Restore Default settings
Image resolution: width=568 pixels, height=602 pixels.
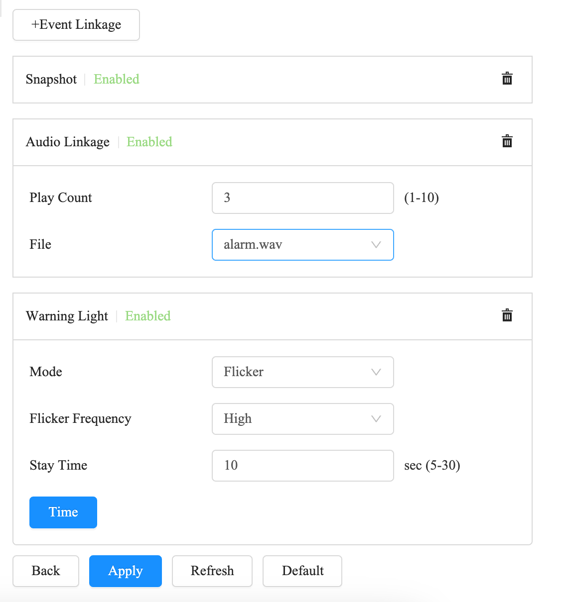coord(302,571)
